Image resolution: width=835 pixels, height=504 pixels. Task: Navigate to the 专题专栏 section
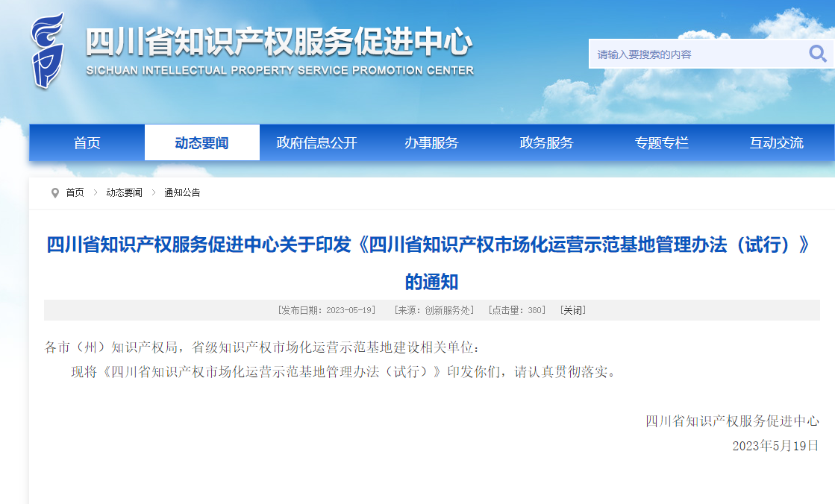click(661, 143)
